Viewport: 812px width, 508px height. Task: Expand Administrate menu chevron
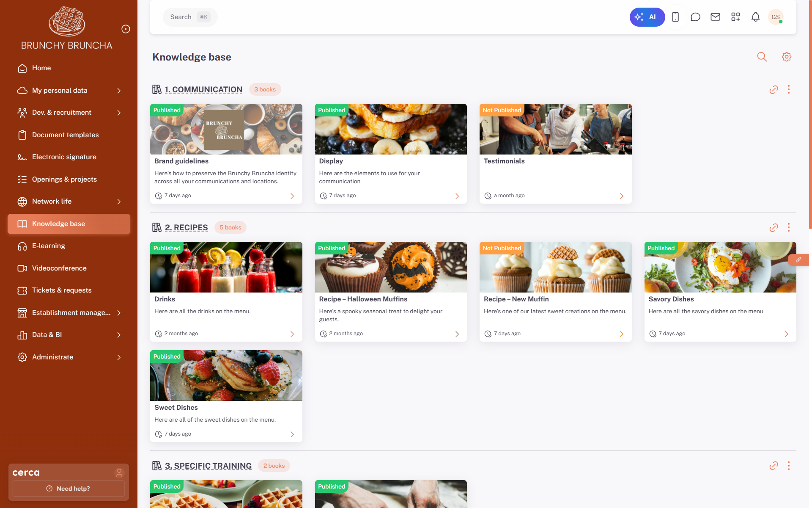coord(119,357)
